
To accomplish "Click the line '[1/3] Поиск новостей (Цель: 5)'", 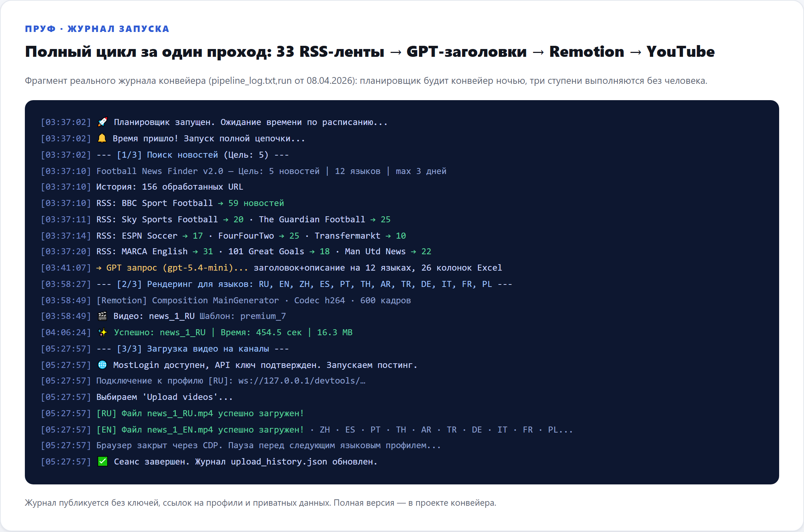I will (x=193, y=155).
